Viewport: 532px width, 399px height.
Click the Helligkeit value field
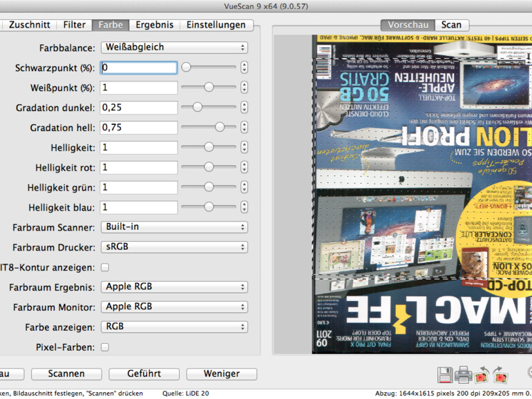pos(138,148)
